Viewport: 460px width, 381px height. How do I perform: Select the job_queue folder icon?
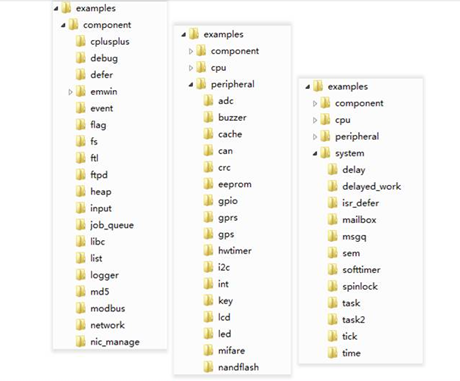click(x=80, y=225)
